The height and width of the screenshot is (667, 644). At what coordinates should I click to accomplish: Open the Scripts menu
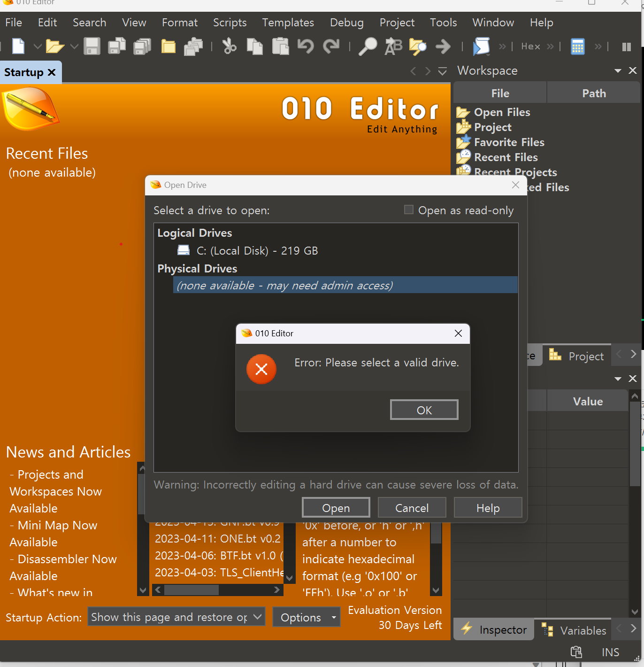pos(230,23)
